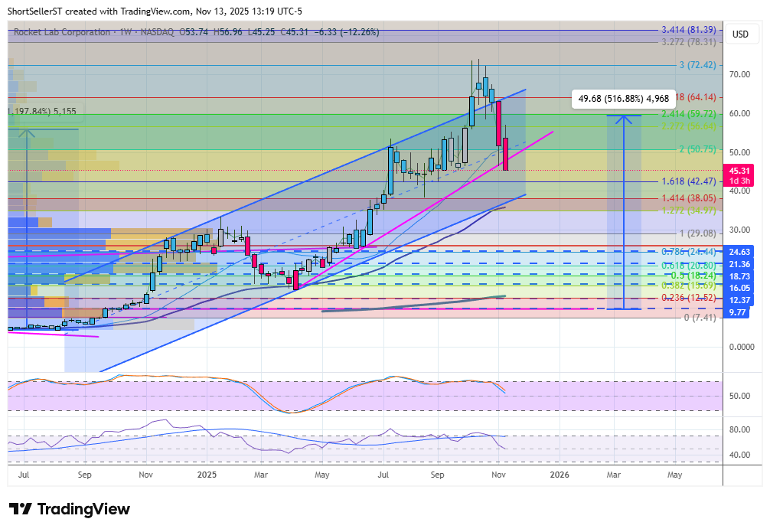Select the Fibonacci level 3.272 (78.31) label
The height and width of the screenshot is (532, 770).
(x=688, y=42)
